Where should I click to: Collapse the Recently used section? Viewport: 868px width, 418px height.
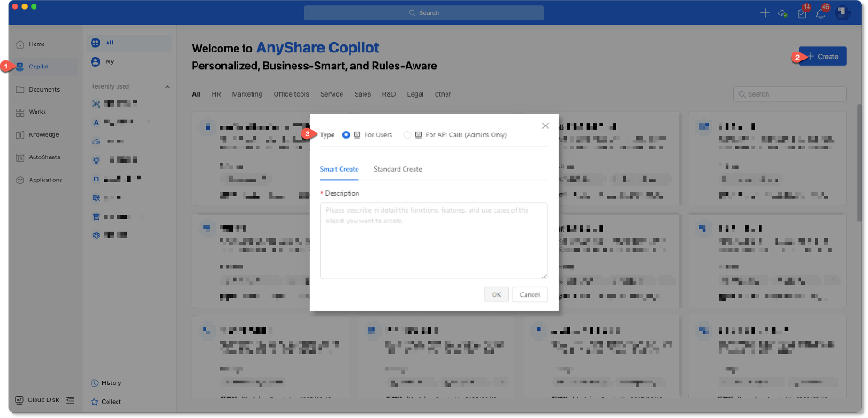pos(167,87)
